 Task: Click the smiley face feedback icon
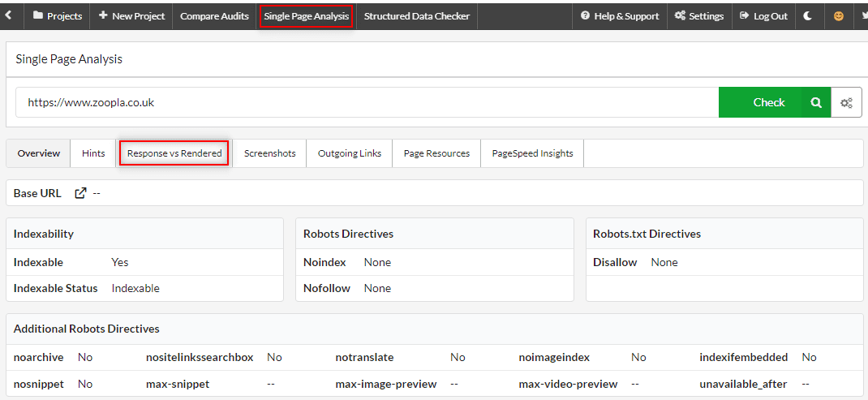click(x=838, y=15)
